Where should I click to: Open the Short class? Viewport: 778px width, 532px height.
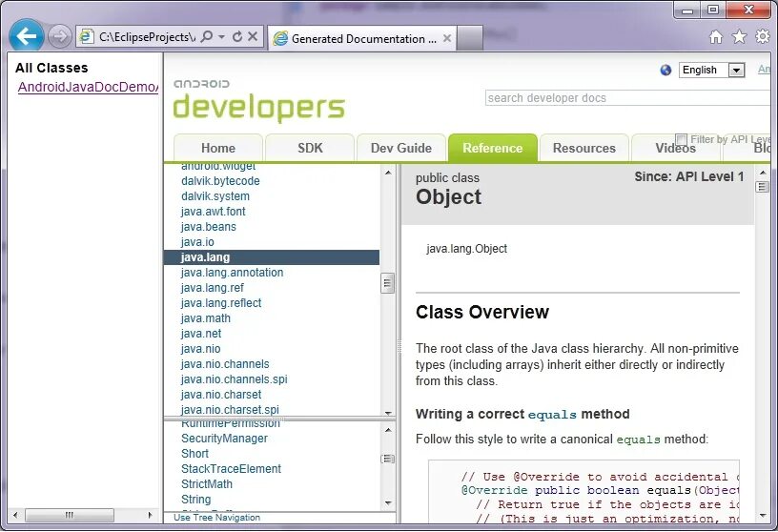(x=194, y=454)
